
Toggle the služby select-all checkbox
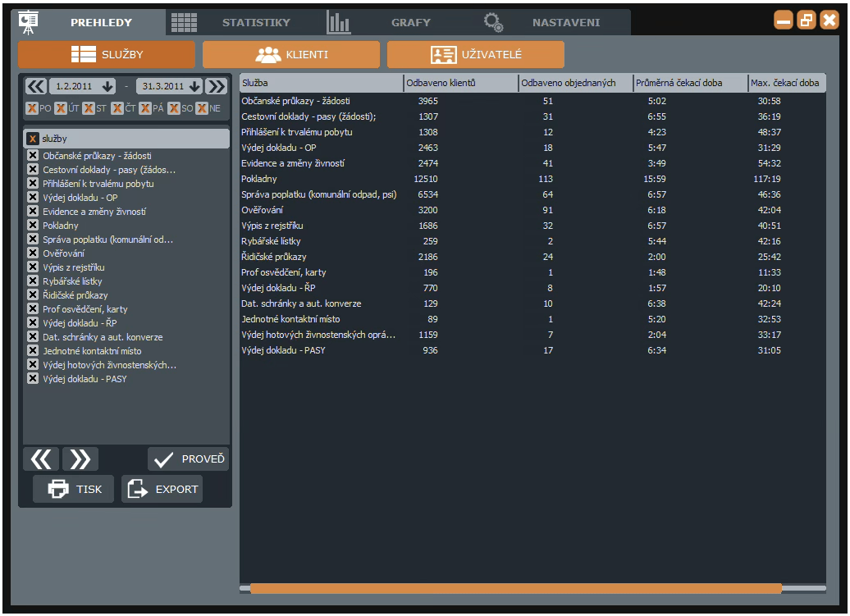(x=33, y=139)
